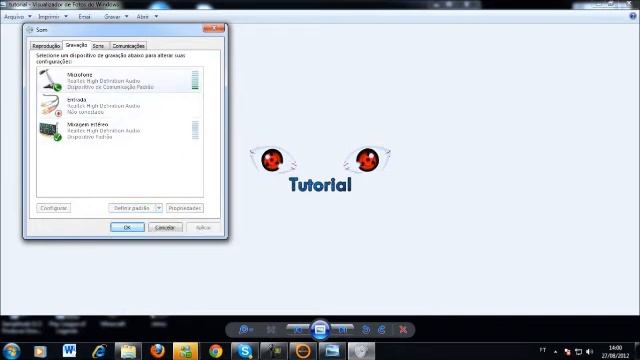Switch to the Sons tab

[x=98, y=46]
